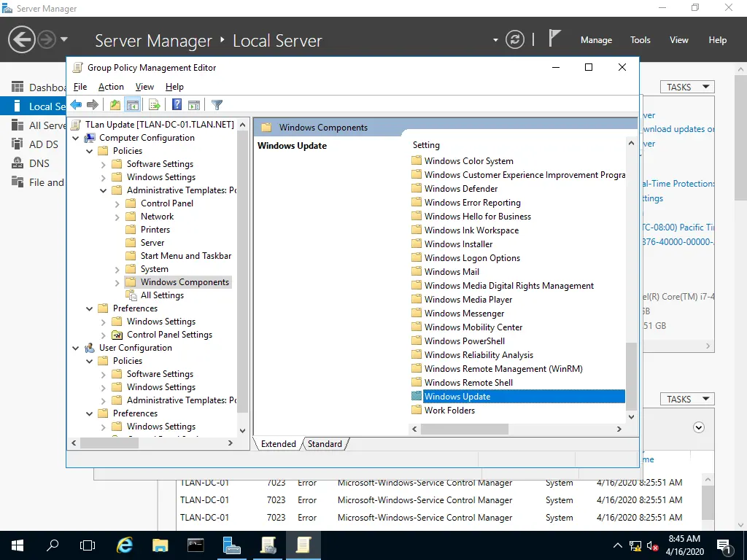Switch to the Standard tab
Screen dimensions: 747x560
pyautogui.click(x=325, y=444)
